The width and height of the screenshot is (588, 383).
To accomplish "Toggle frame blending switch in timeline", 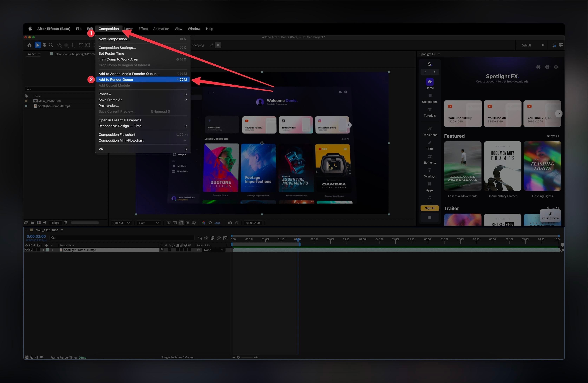I will point(213,238).
